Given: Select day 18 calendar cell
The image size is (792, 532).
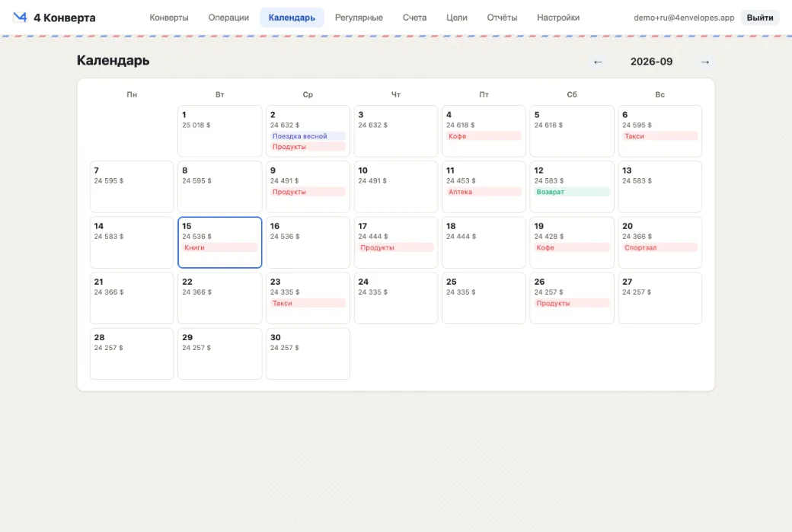Looking at the screenshot, I should (x=484, y=242).
